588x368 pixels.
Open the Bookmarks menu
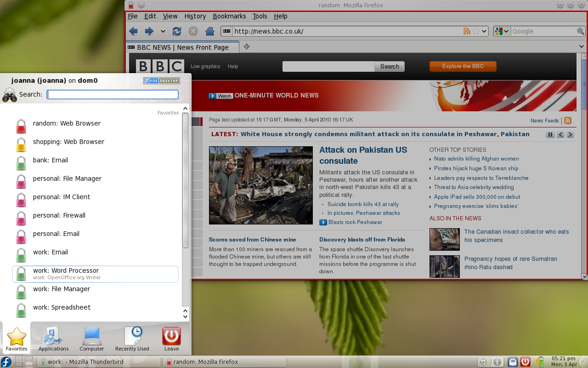coord(229,16)
